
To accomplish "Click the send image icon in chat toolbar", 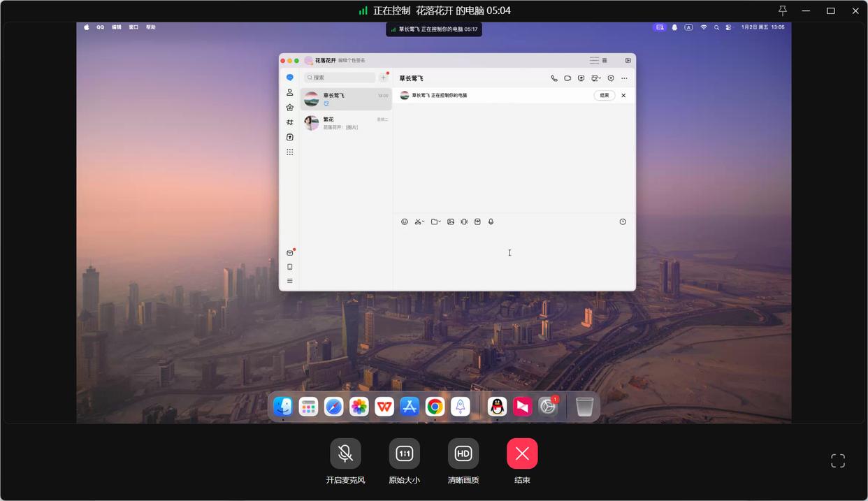I will pos(451,222).
